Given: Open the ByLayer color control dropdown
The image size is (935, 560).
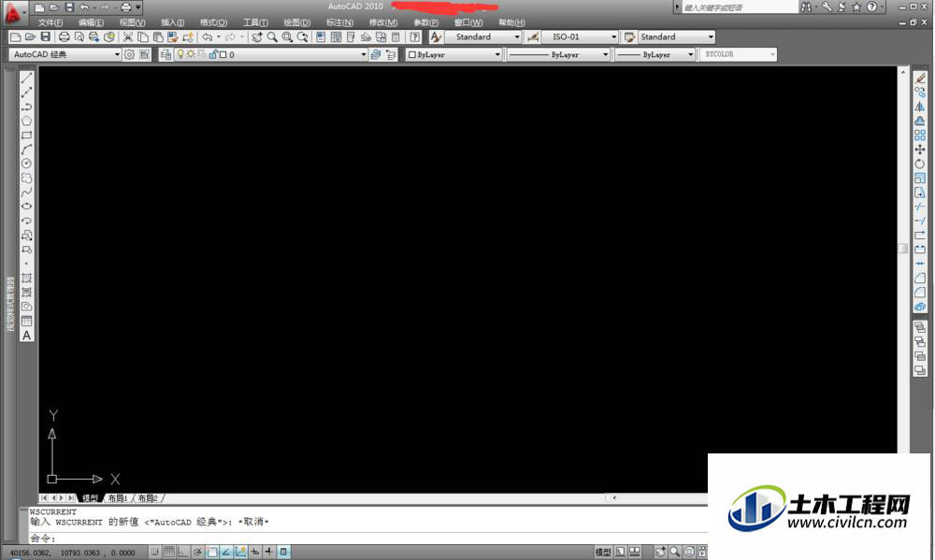Looking at the screenshot, I should 453,54.
